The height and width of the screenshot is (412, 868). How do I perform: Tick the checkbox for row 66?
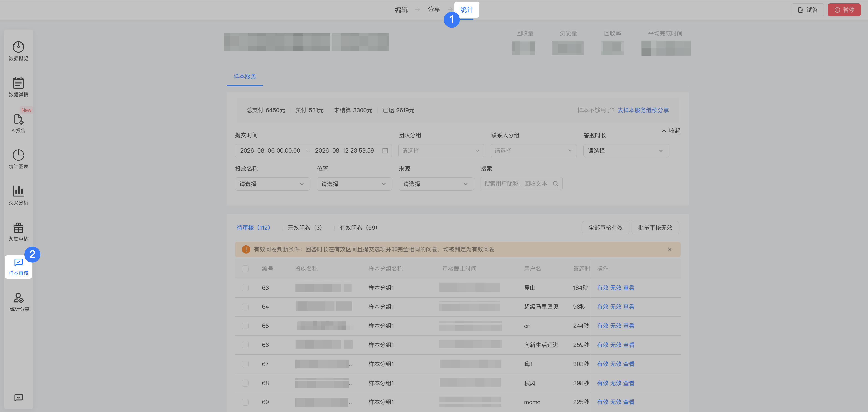[245, 345]
